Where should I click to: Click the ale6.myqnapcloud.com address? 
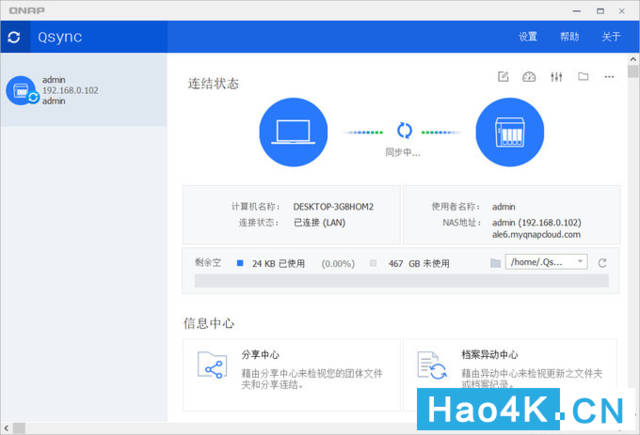[x=536, y=235]
